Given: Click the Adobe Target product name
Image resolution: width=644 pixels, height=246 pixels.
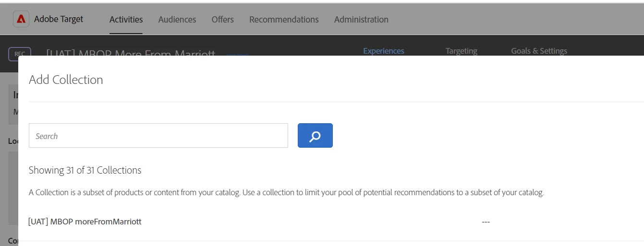Looking at the screenshot, I should pos(59,19).
